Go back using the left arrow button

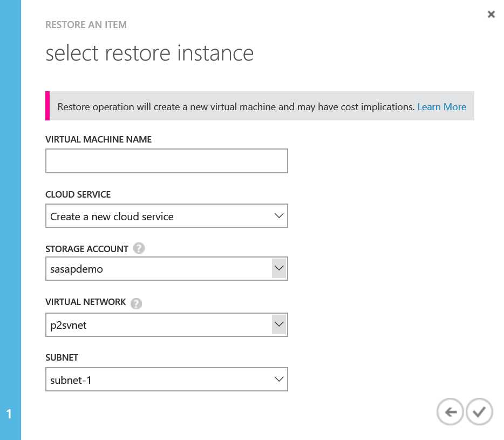[450, 412]
